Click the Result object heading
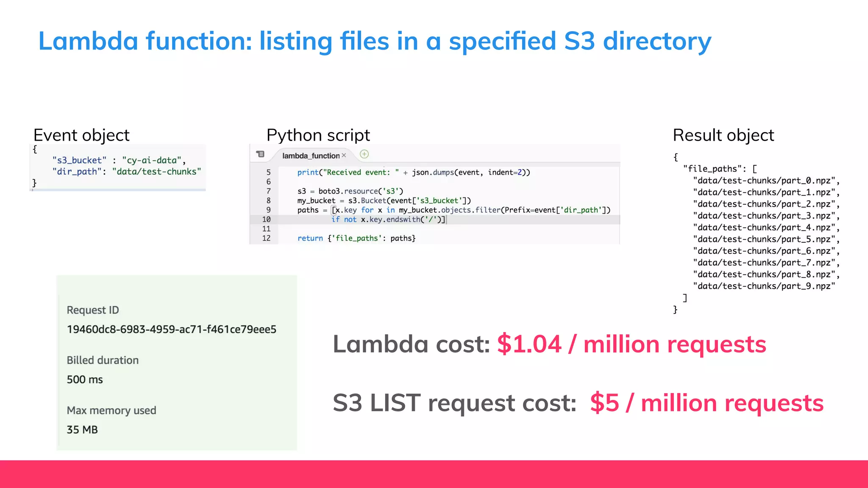The image size is (868, 488). (723, 136)
